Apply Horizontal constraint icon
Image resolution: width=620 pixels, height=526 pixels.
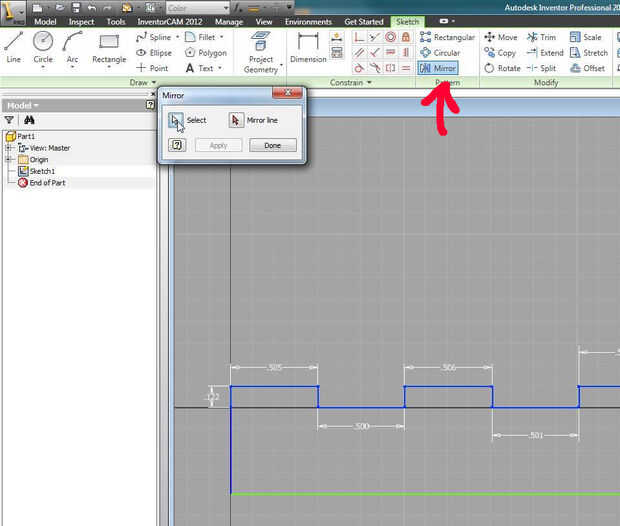coord(390,52)
